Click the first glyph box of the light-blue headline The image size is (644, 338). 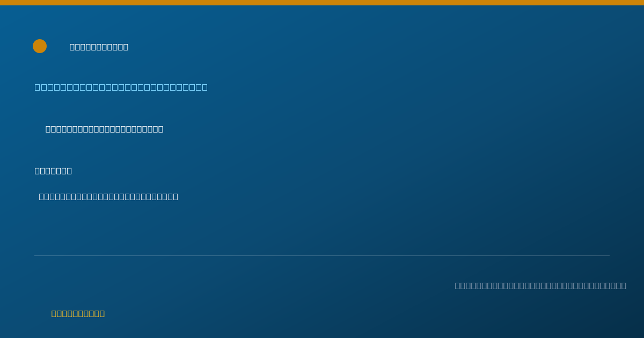point(38,87)
